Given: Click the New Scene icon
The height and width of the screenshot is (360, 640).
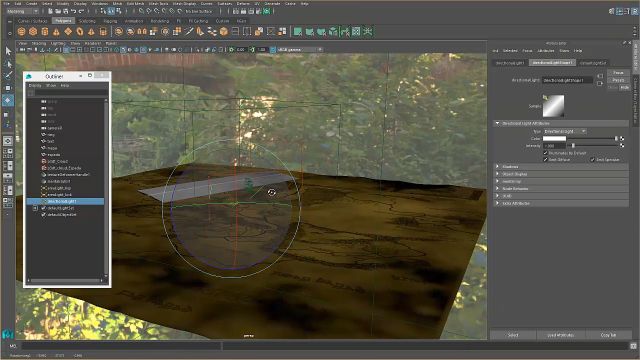Looking at the screenshot, I should click(x=50, y=11).
